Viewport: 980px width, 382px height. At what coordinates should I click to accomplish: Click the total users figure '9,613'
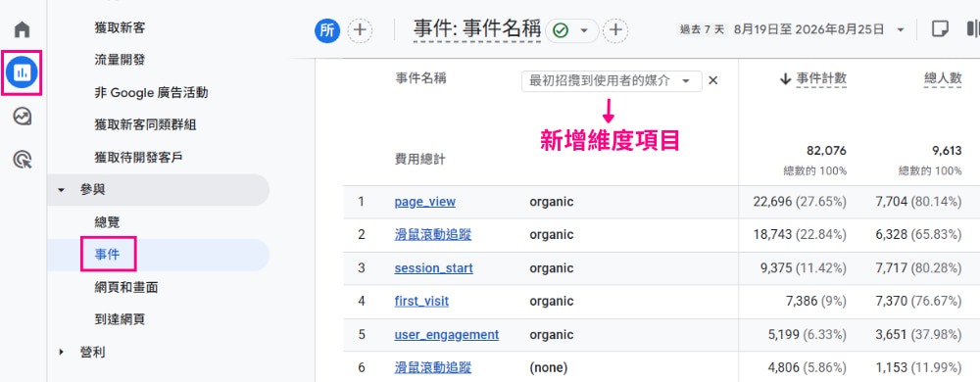tap(947, 151)
